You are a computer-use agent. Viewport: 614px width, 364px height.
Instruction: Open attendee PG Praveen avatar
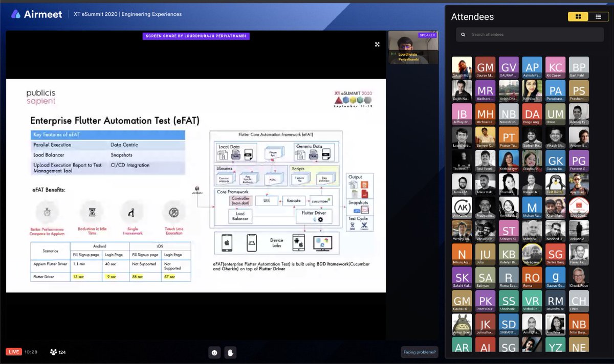point(579,161)
